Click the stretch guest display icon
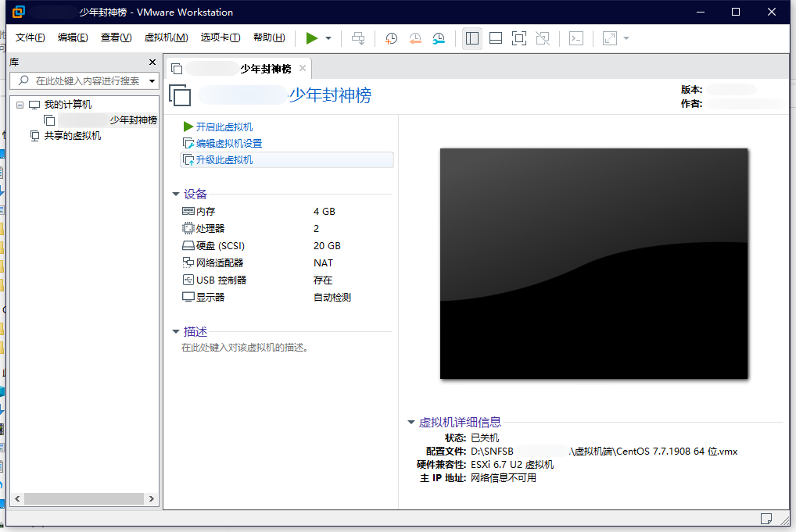This screenshot has width=796, height=532. pyautogui.click(x=610, y=38)
